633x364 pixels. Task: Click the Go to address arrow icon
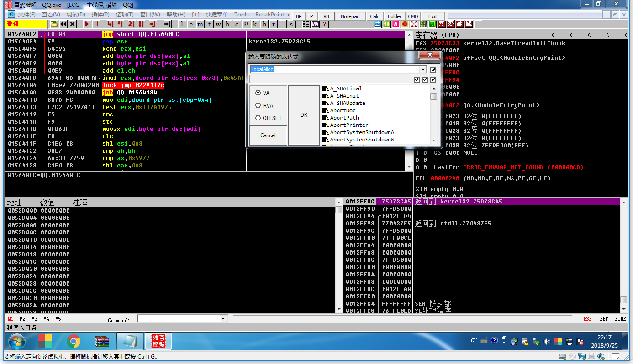click(x=167, y=24)
